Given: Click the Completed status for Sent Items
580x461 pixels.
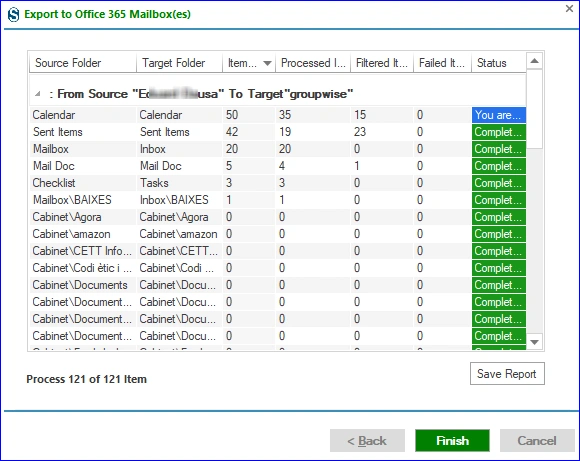Looking at the screenshot, I should (499, 132).
